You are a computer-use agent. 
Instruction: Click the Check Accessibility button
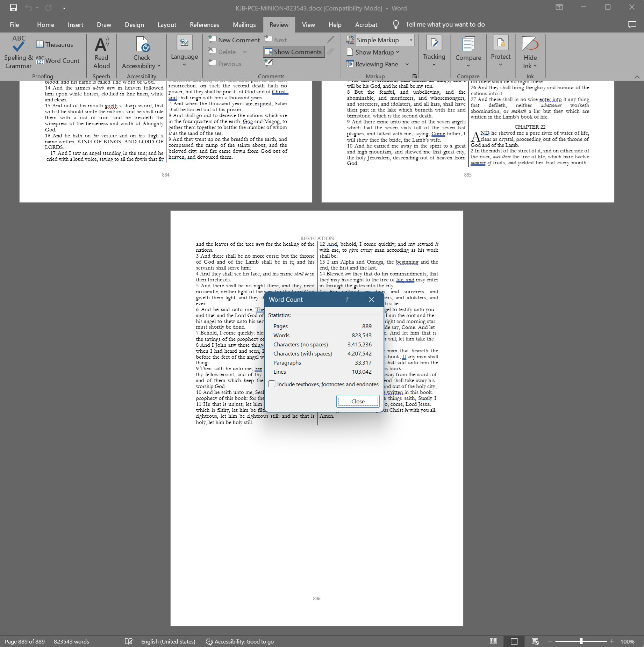coord(142,52)
